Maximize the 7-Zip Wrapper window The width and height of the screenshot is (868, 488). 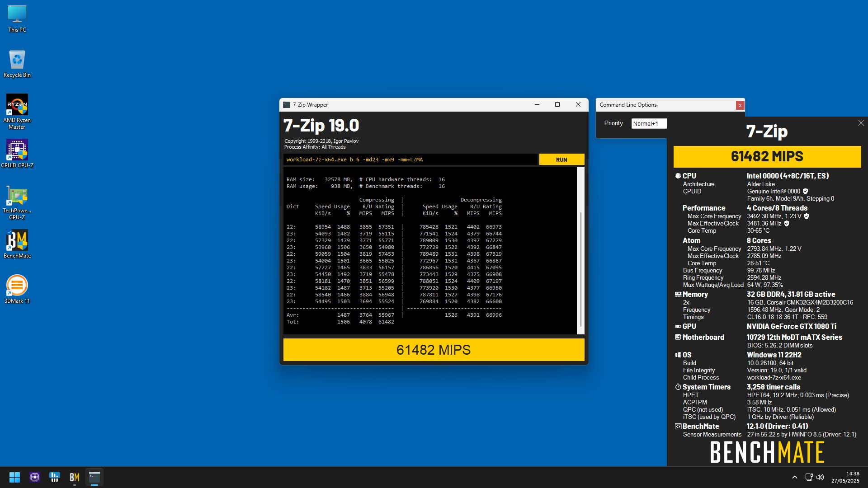tap(557, 105)
